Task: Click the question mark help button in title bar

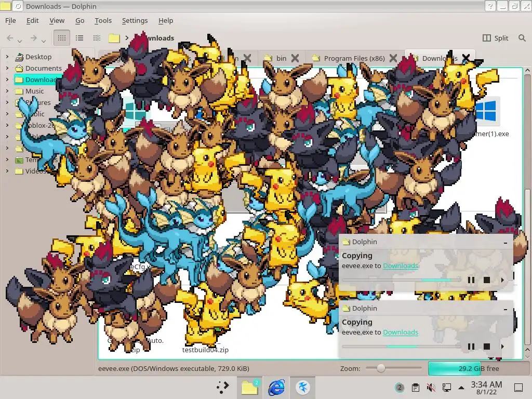Action: point(490,6)
